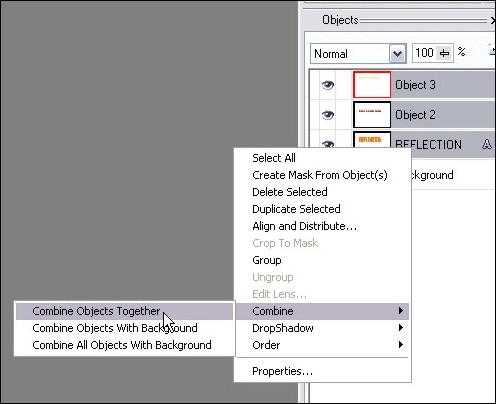Toggle visibility eye of Object 3
The image size is (496, 404).
click(x=328, y=85)
